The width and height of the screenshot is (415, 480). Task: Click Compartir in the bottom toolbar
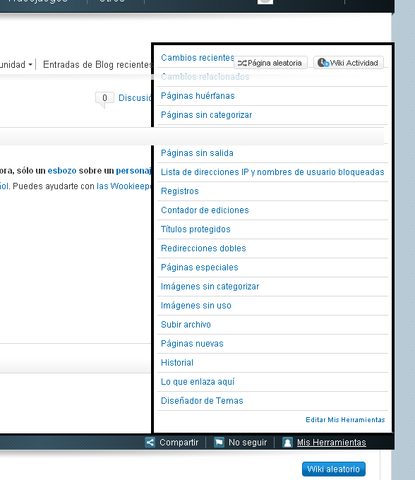tap(179, 443)
